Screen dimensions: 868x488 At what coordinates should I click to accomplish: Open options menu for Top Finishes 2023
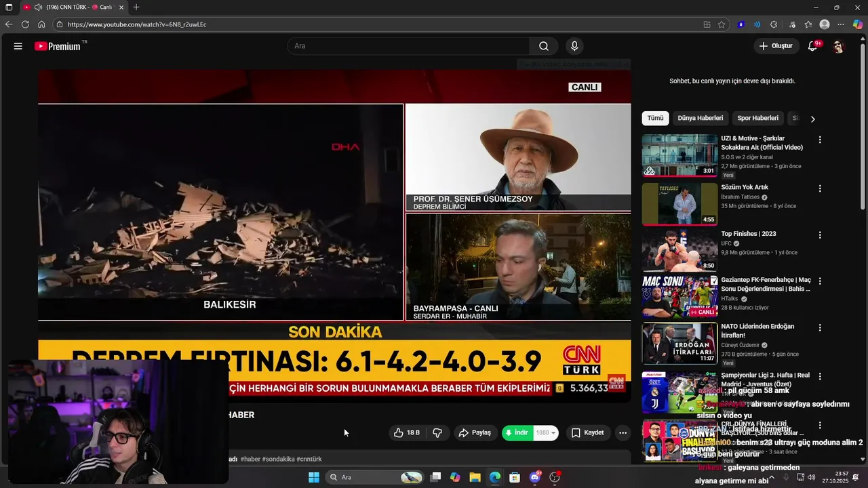(x=820, y=235)
